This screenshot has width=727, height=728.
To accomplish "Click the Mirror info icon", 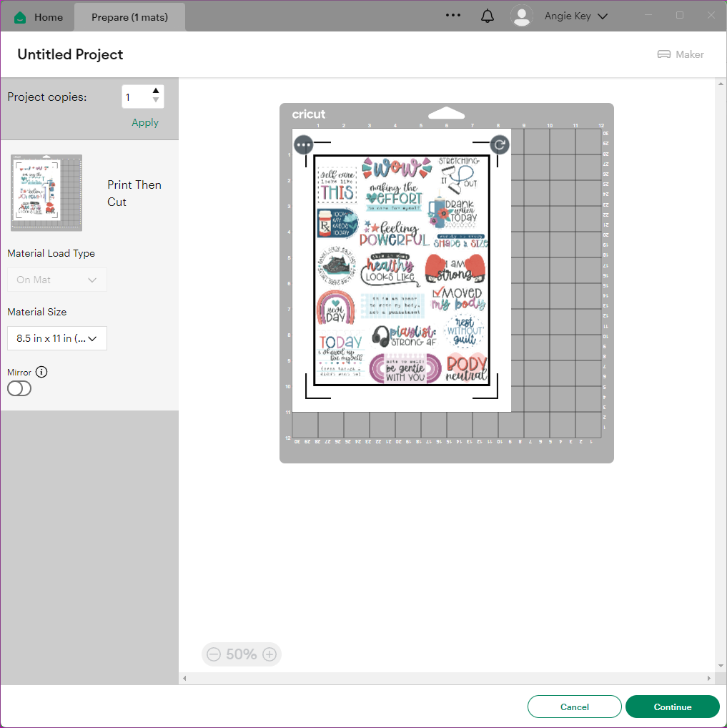I will point(41,372).
